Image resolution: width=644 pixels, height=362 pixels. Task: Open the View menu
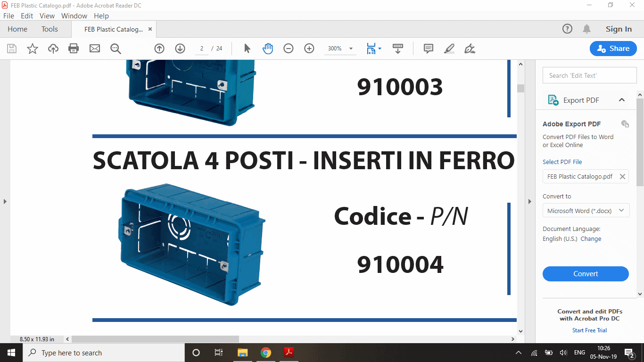pyautogui.click(x=47, y=16)
